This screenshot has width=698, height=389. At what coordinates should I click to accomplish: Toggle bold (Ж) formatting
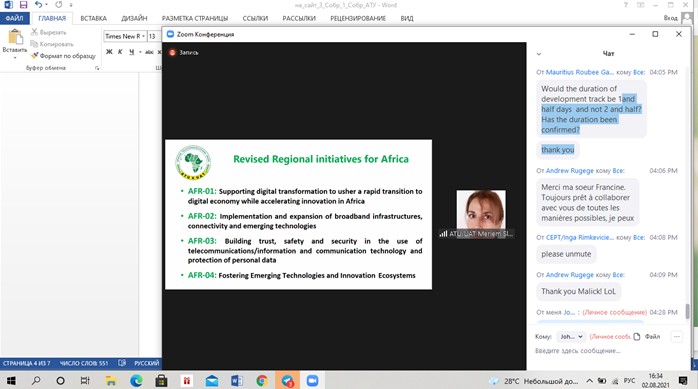pos(109,52)
